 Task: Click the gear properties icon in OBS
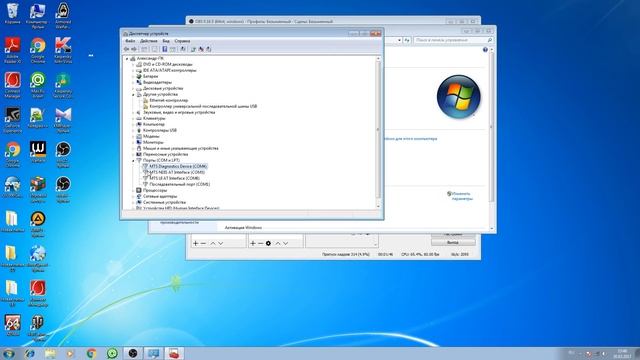268,243
